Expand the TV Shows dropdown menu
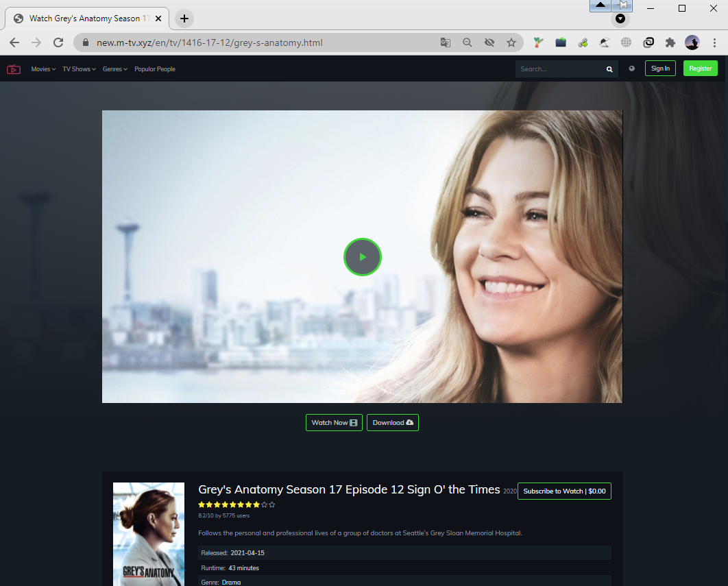The image size is (728, 586). click(x=79, y=69)
